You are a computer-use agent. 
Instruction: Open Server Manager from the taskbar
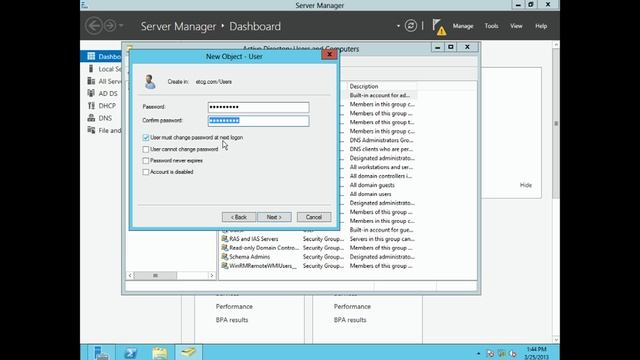(101, 353)
